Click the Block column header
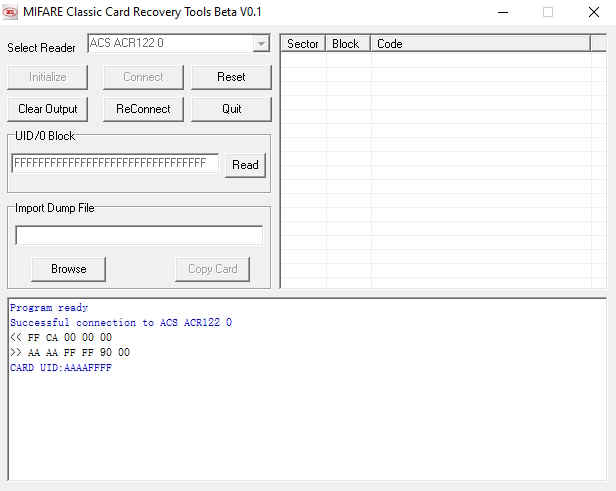This screenshot has width=616, height=491. (x=348, y=44)
